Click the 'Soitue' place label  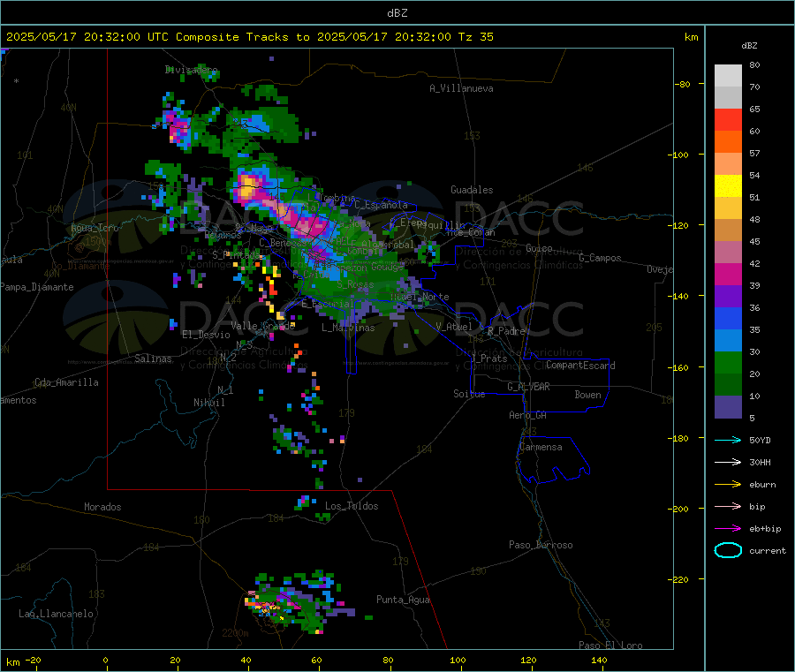(469, 394)
